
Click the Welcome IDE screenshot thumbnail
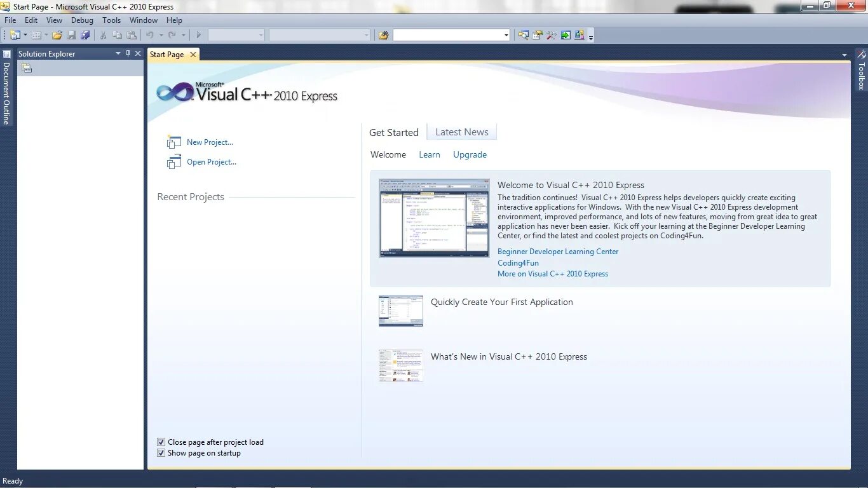pos(435,218)
